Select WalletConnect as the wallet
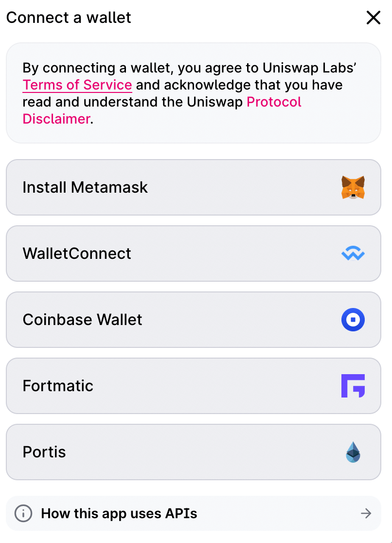 coord(194,253)
